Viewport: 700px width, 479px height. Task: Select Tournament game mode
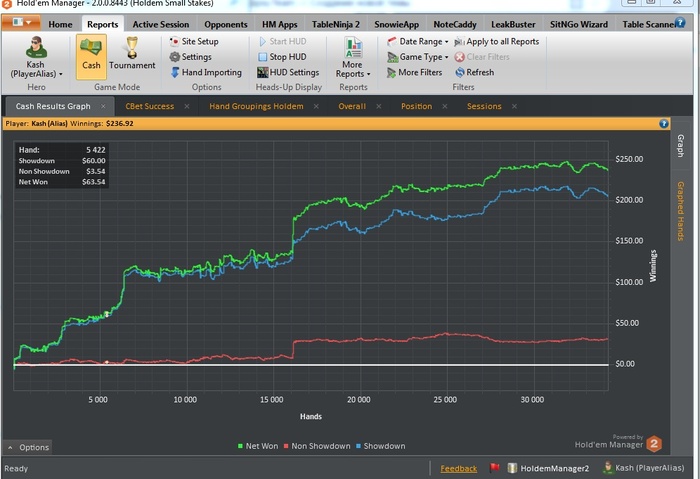[132, 54]
